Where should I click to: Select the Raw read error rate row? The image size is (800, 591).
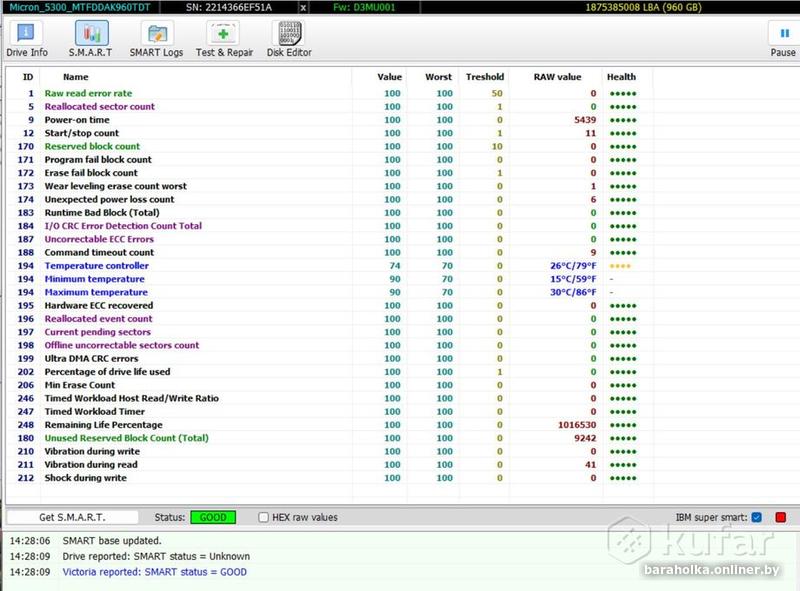88,93
